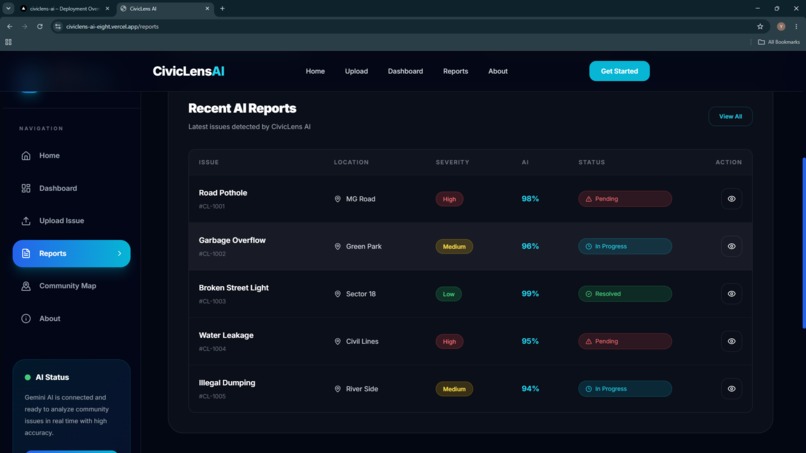Click the High severity badge for Road Pothole
The width and height of the screenshot is (806, 453).
point(449,199)
